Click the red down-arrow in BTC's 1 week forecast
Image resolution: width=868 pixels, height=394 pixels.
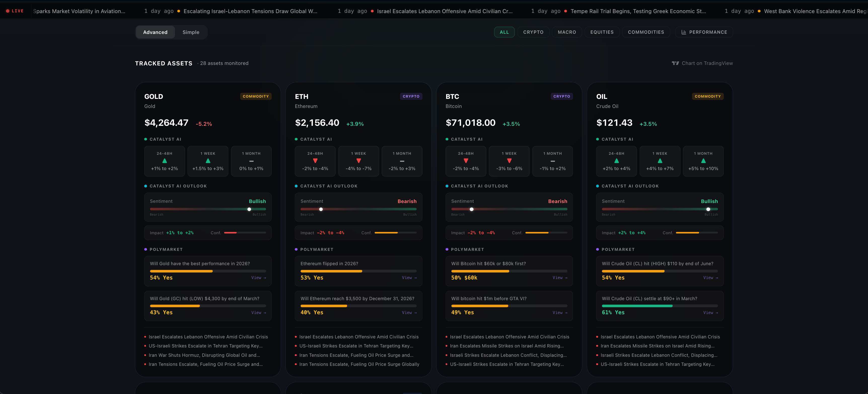pos(509,161)
